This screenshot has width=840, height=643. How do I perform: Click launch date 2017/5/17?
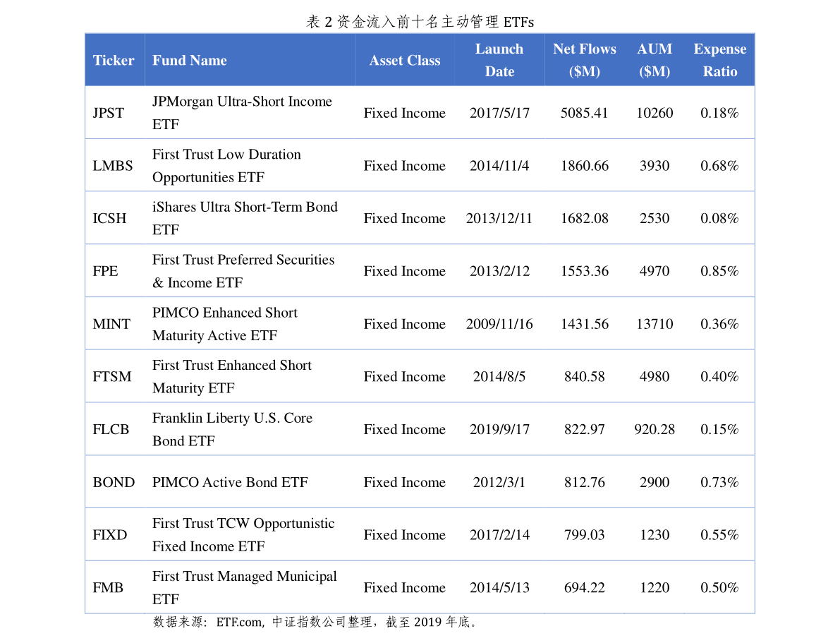click(499, 113)
